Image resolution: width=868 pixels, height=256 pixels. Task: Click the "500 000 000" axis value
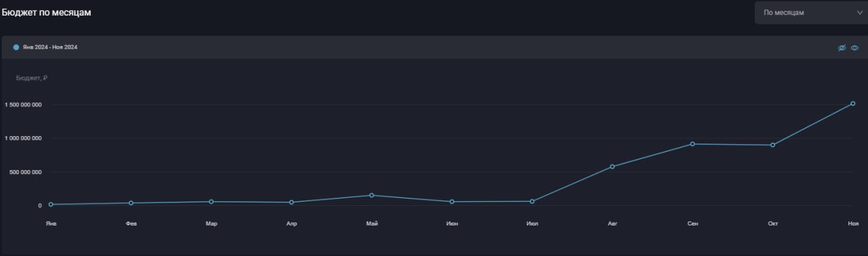[26, 172]
